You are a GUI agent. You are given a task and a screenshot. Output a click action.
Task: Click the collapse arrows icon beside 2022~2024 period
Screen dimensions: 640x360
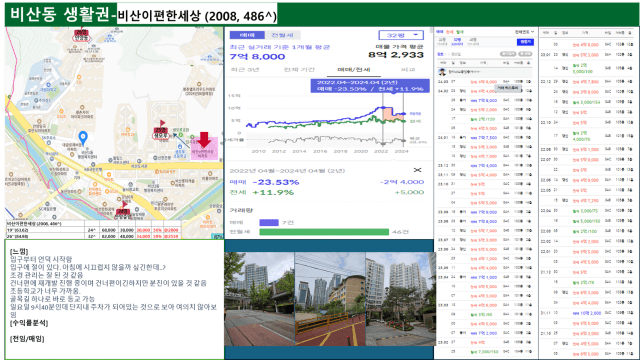tap(417, 170)
